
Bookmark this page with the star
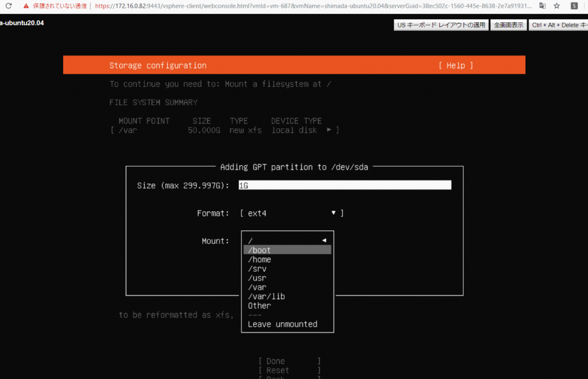pos(557,6)
